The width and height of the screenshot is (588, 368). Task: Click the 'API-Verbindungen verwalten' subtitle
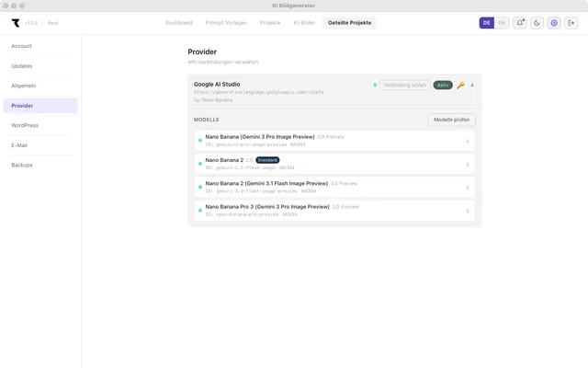222,62
